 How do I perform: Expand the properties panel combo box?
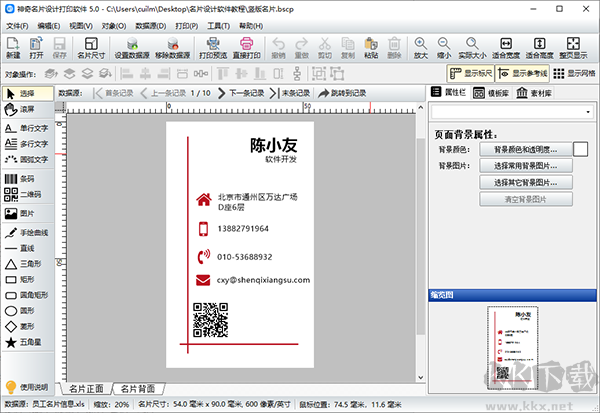tap(512, 112)
